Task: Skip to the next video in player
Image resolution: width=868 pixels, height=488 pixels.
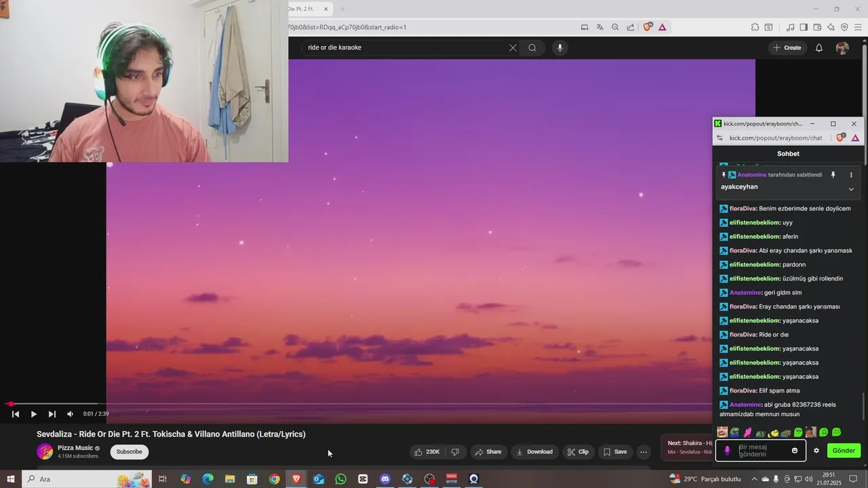Action: pos(52,413)
